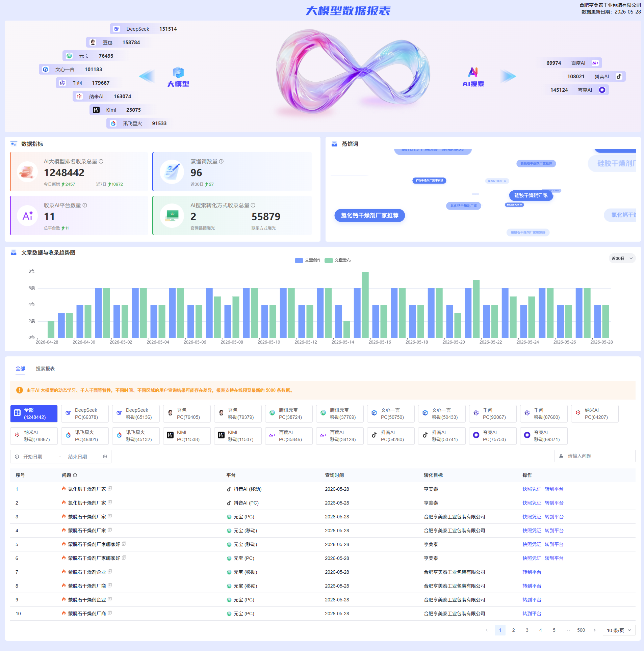
Task: Filter by 腾讯元宝 PC(38724)
Action: click(289, 414)
